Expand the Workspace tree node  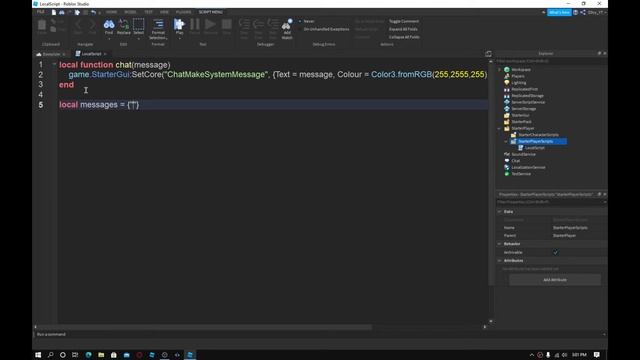pos(500,70)
